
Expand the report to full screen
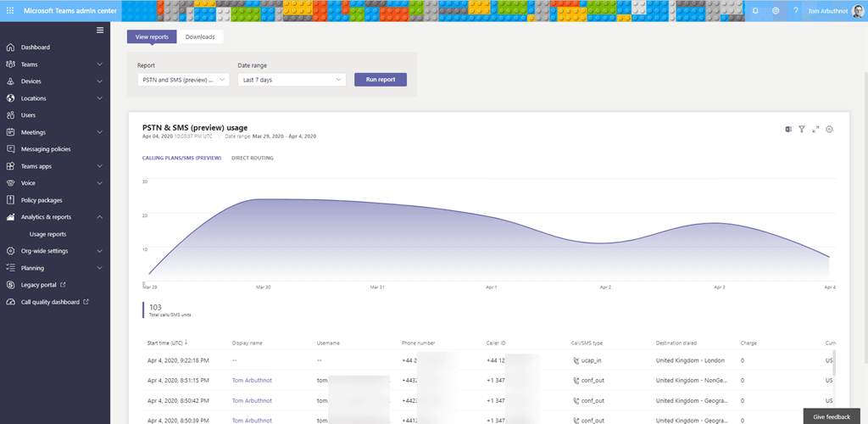click(x=815, y=129)
